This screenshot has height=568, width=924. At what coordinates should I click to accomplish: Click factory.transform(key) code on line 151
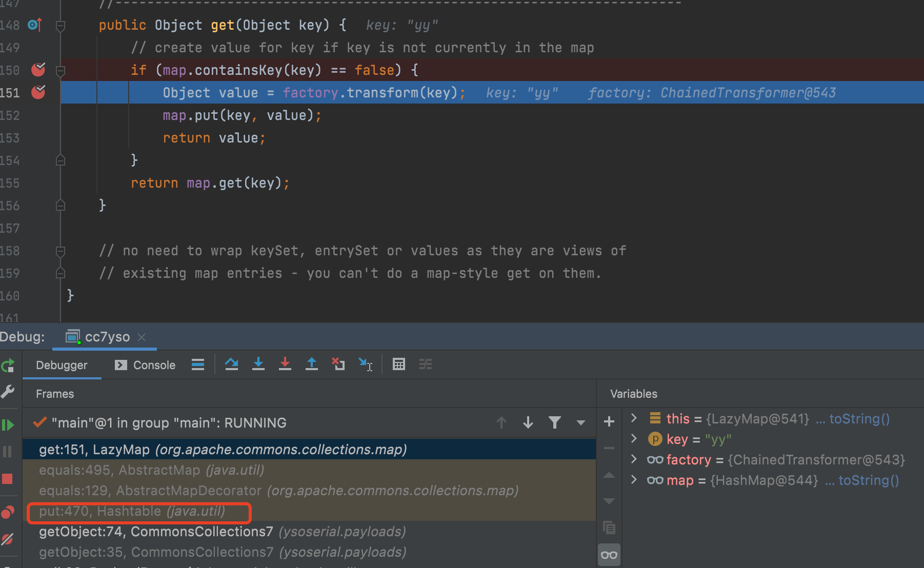pos(370,93)
